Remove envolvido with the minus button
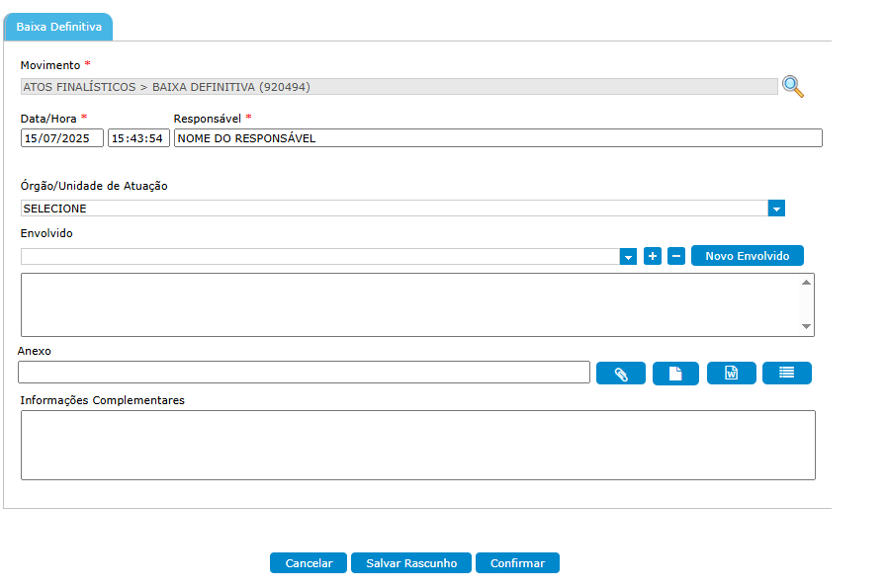887x588 pixels. [x=676, y=256]
